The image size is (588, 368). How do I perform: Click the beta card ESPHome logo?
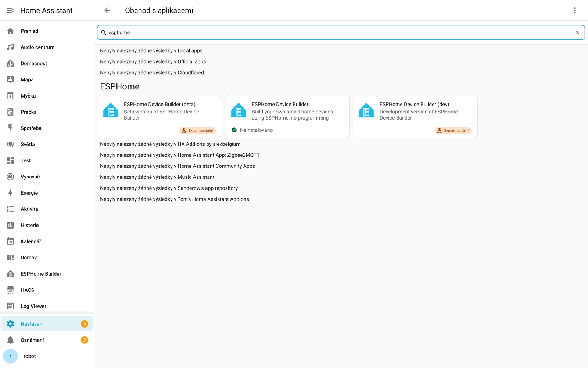[x=111, y=110]
